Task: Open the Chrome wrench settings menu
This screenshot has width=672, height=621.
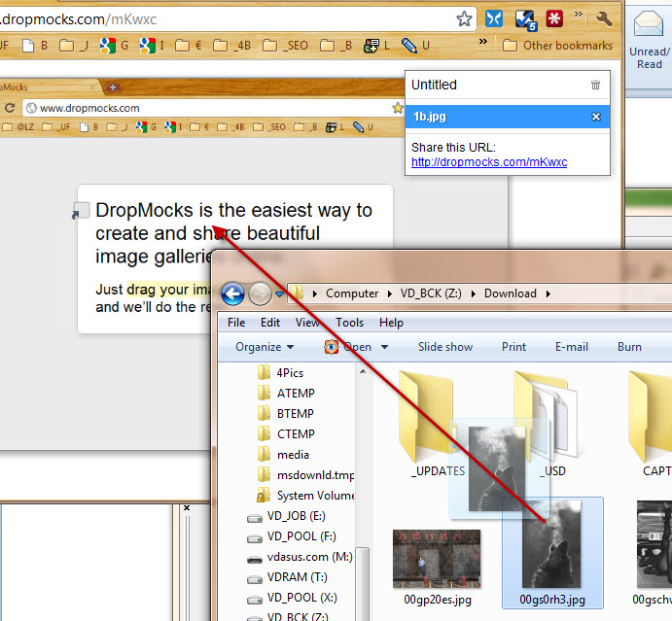Action: 604,18
